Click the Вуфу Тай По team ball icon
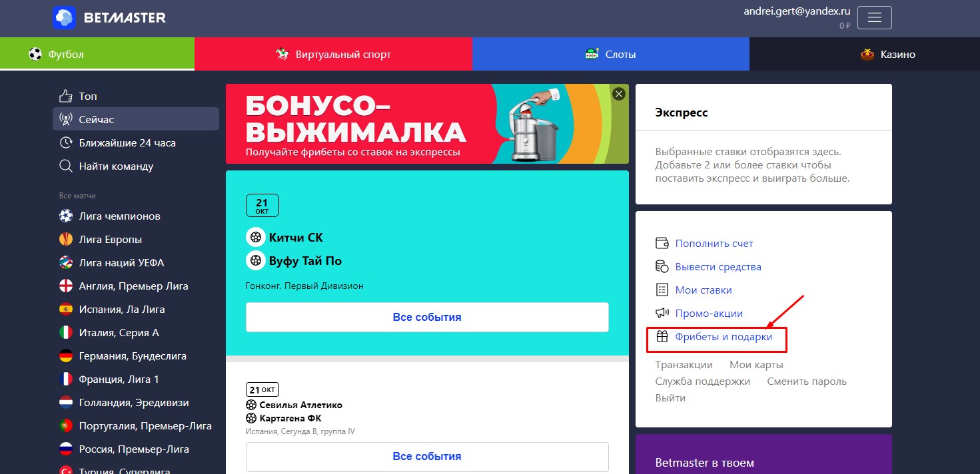Viewport: 980px width, 474px height. [x=255, y=260]
